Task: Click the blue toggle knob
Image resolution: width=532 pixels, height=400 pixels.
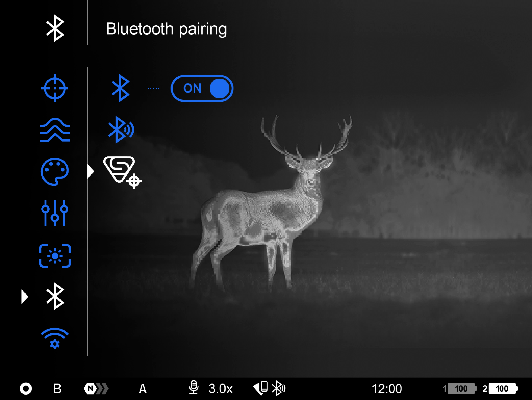Action: [x=220, y=88]
